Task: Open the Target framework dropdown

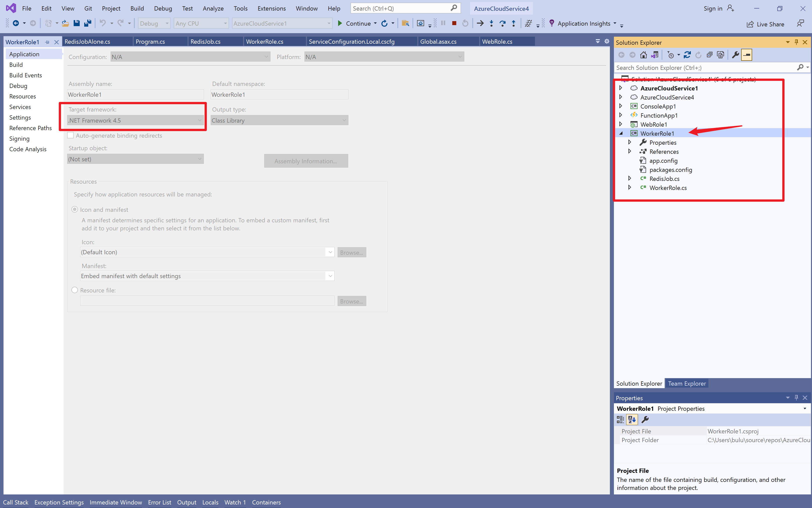Action: click(136, 120)
